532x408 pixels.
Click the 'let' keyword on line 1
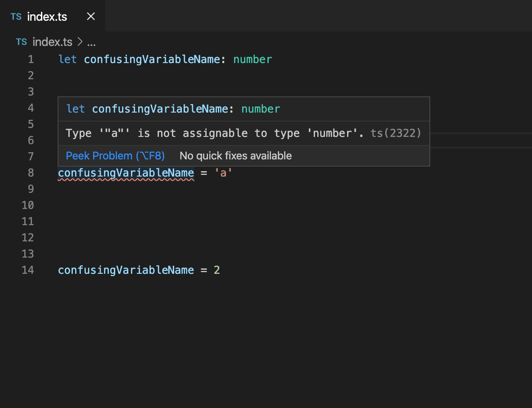pyautogui.click(x=68, y=59)
